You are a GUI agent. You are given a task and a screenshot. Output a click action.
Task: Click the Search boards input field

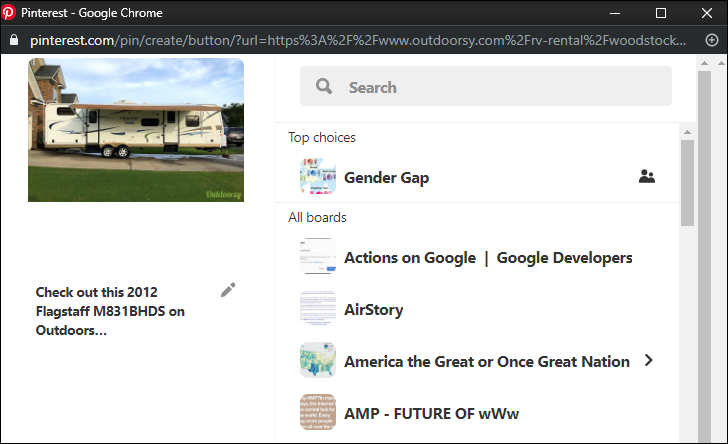click(486, 86)
